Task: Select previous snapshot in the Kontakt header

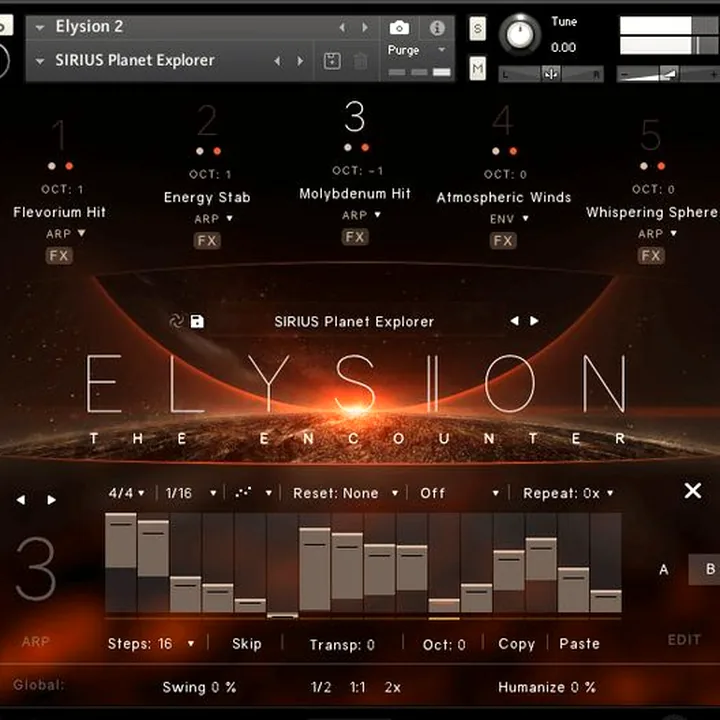Action: (x=277, y=61)
